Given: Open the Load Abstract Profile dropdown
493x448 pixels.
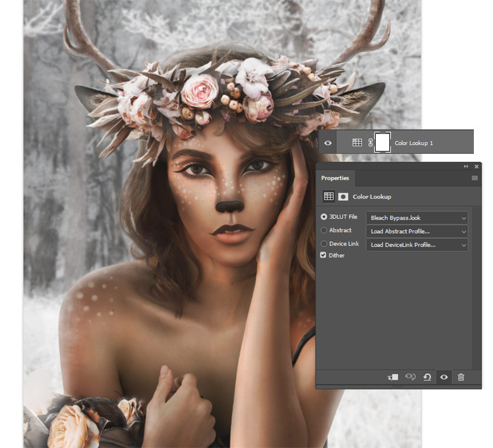Looking at the screenshot, I should pos(417,232).
